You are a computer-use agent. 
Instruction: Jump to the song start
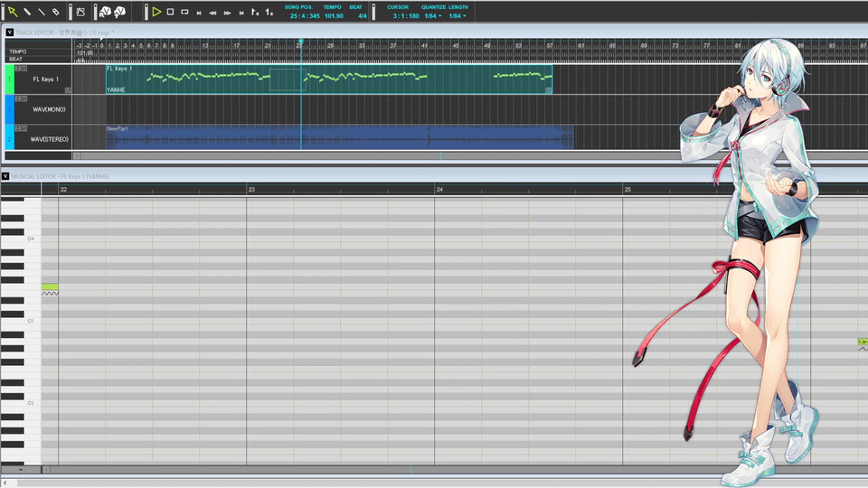coord(199,12)
